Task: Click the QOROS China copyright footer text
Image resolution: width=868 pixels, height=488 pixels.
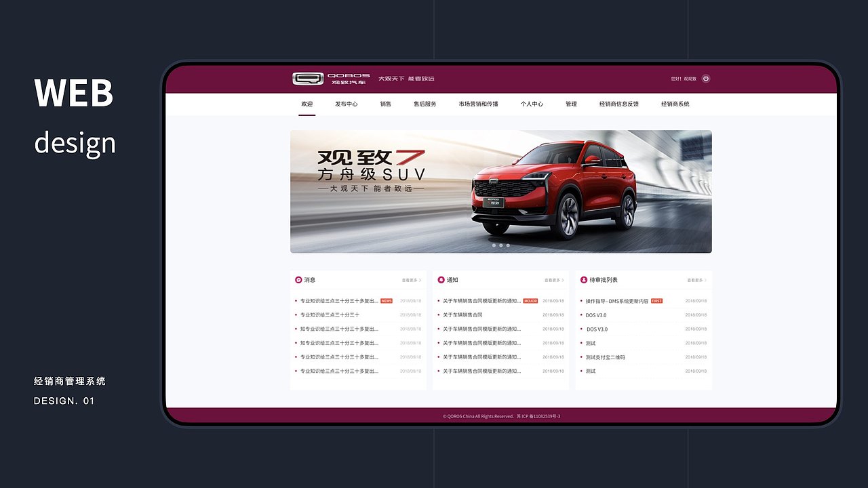Action: coord(501,416)
